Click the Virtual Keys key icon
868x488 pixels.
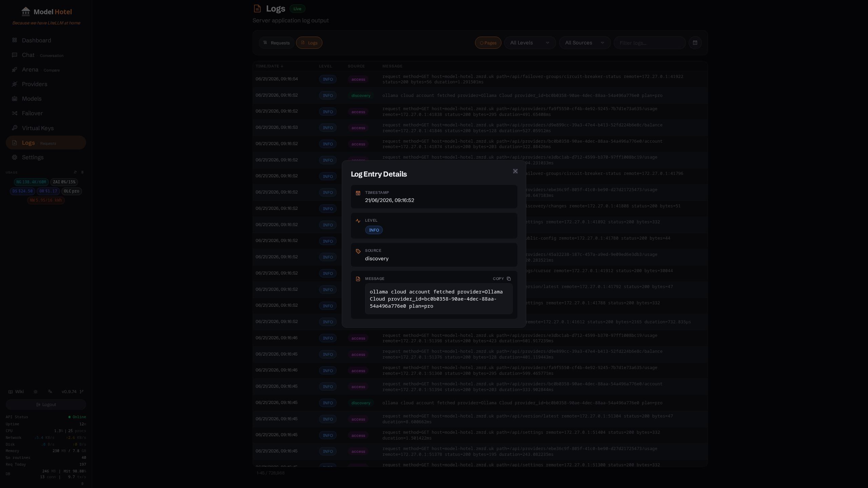(15, 128)
